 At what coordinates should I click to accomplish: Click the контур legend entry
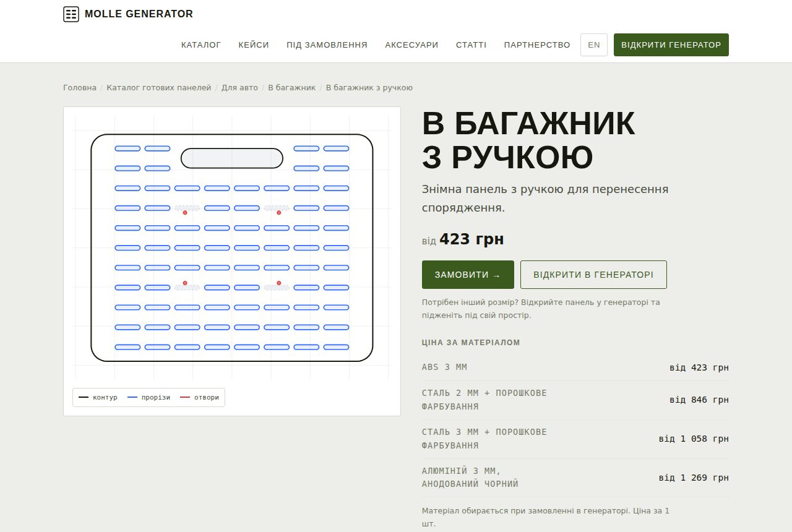98,398
